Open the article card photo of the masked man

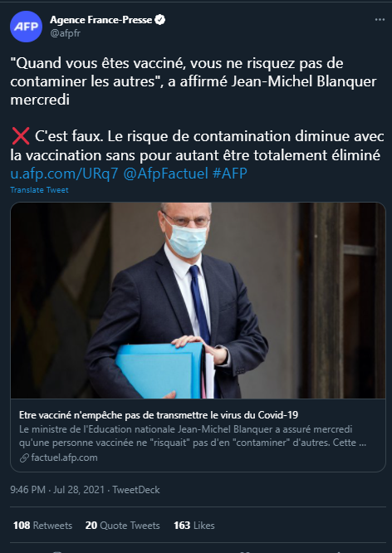coord(198,301)
